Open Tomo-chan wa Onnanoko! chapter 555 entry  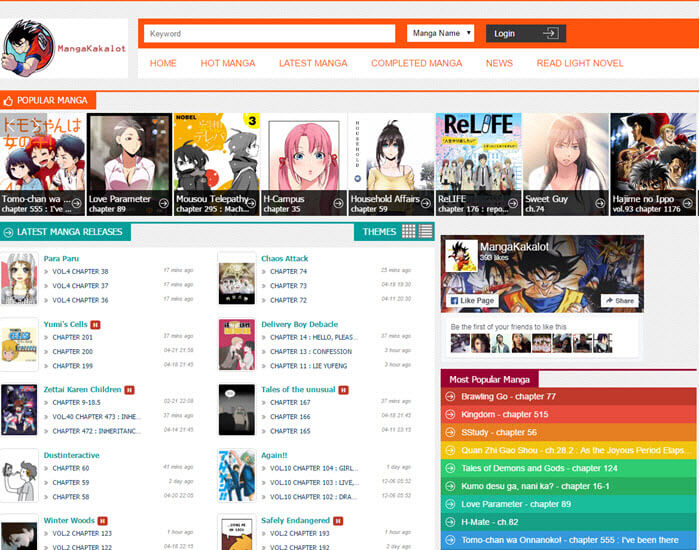pyautogui.click(x=568, y=540)
